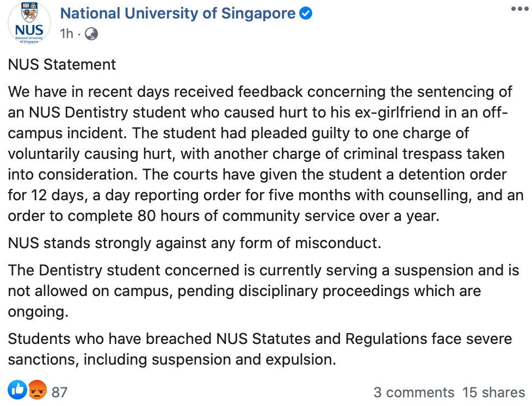Click the NUS crest inside the profile logo
The height and width of the screenshot is (406, 532).
click(29, 13)
